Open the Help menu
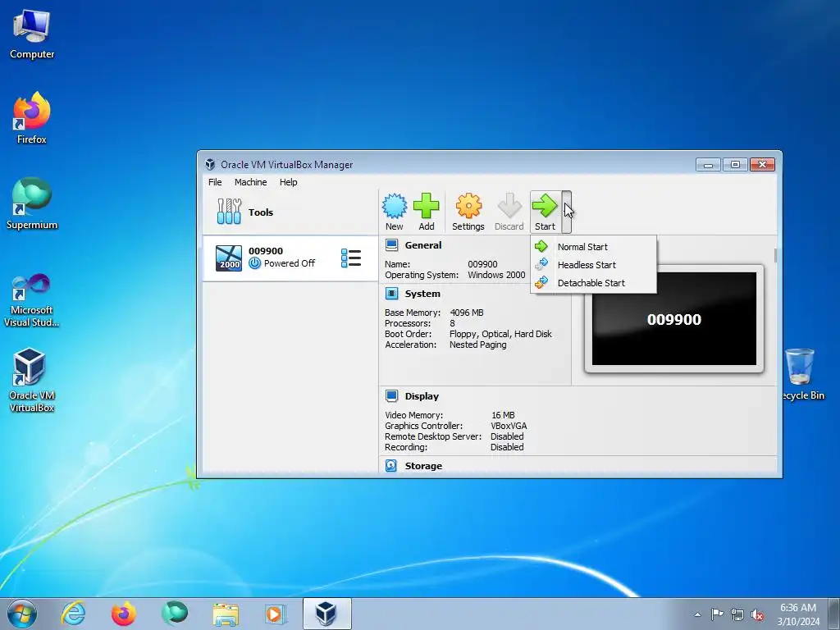Screen dimensions: 840x630 (288, 182)
